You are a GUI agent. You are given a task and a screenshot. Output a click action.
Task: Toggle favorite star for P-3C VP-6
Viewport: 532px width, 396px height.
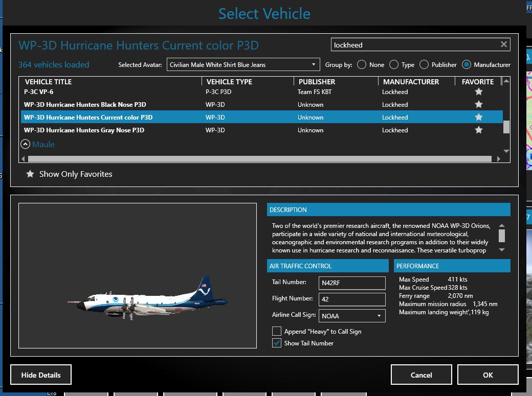[x=478, y=91]
